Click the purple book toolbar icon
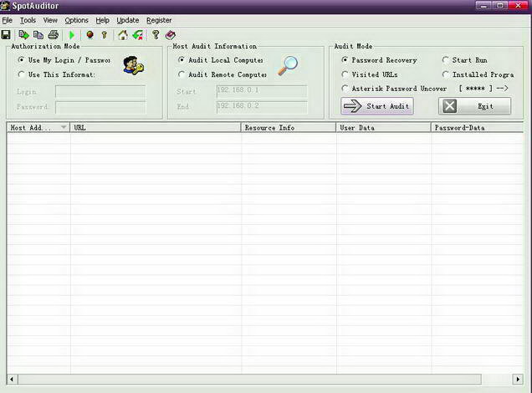Screen dimensions: 532x393 [171, 34]
